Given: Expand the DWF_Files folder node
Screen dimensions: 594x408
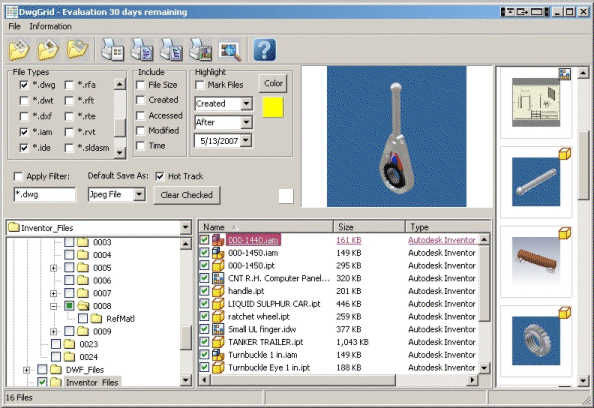Looking at the screenshot, I should 26,370.
